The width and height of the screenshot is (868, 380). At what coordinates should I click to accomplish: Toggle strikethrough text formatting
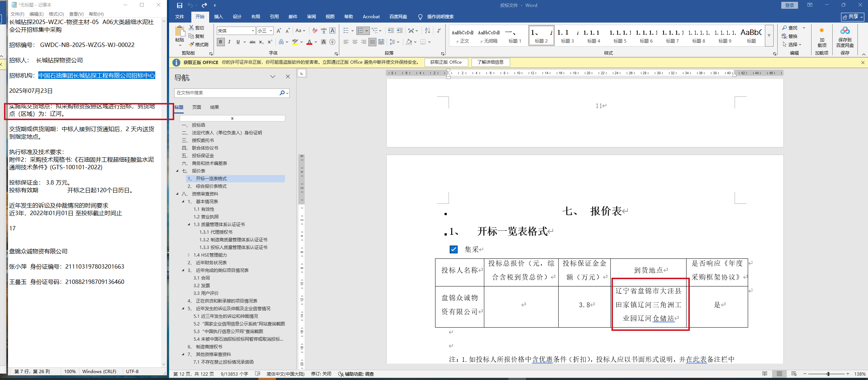[252, 42]
